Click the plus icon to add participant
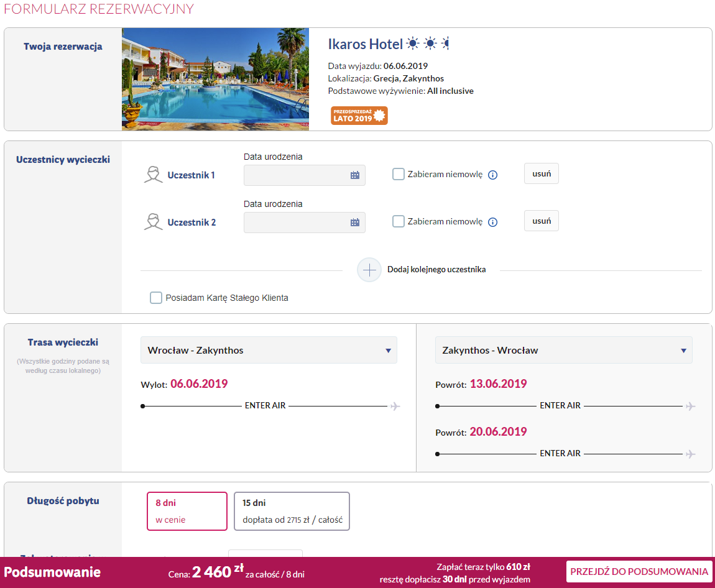This screenshot has width=715, height=588. pos(369,270)
